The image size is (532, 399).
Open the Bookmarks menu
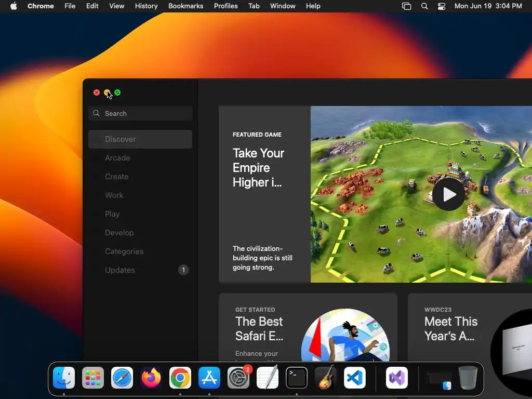[186, 6]
